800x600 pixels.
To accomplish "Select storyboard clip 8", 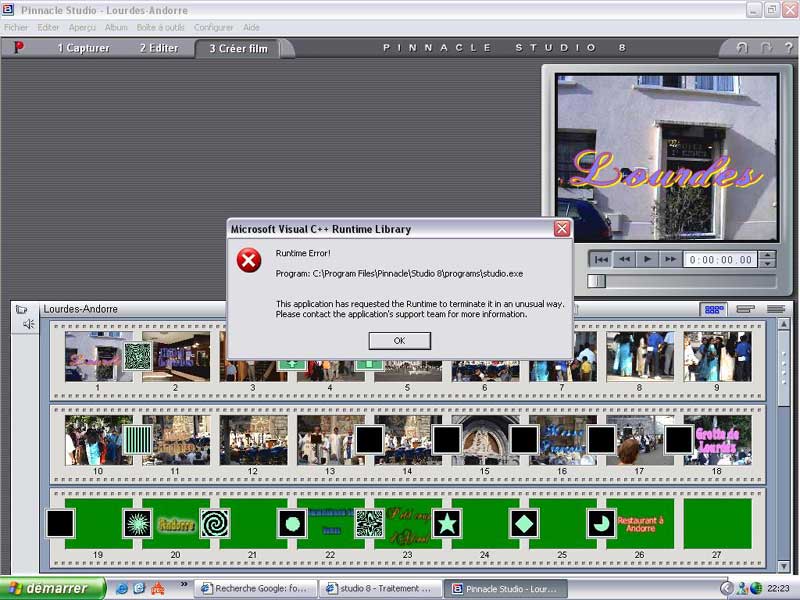I will (640, 357).
